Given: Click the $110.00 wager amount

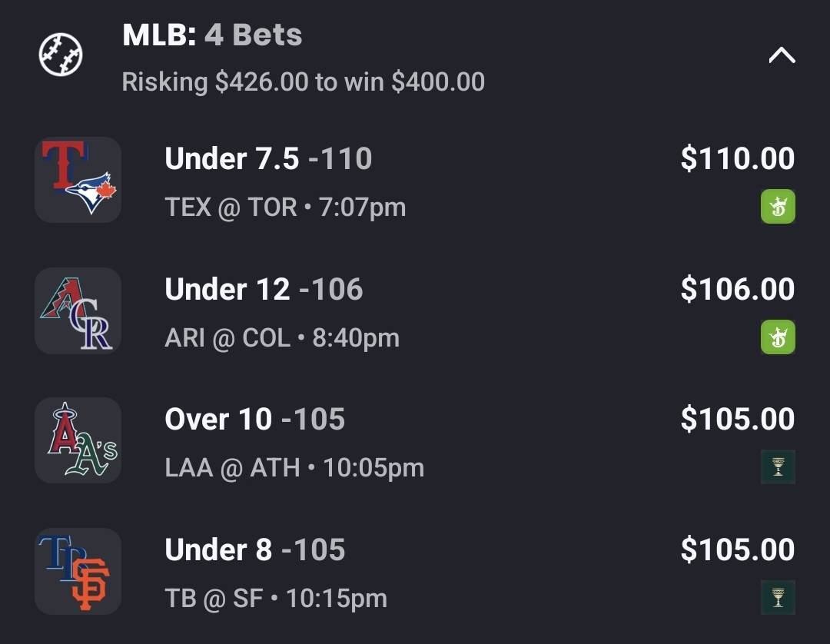Looking at the screenshot, I should pos(737,159).
